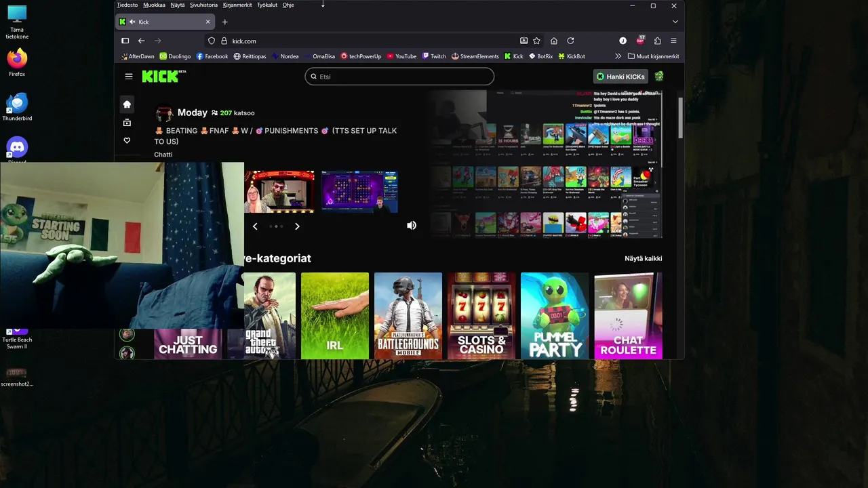
Task: Bookmark this page with the star icon
Action: click(x=536, y=41)
